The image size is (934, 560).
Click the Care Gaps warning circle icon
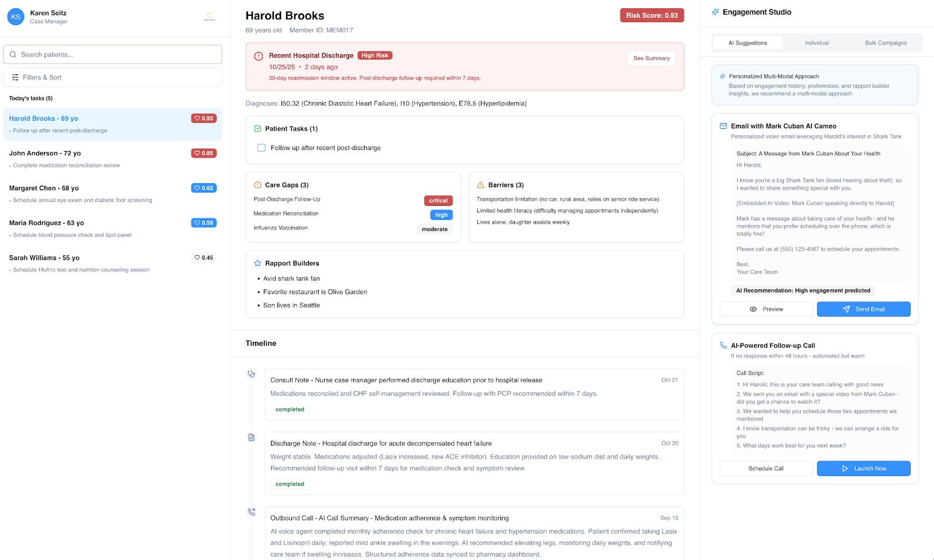pos(257,185)
